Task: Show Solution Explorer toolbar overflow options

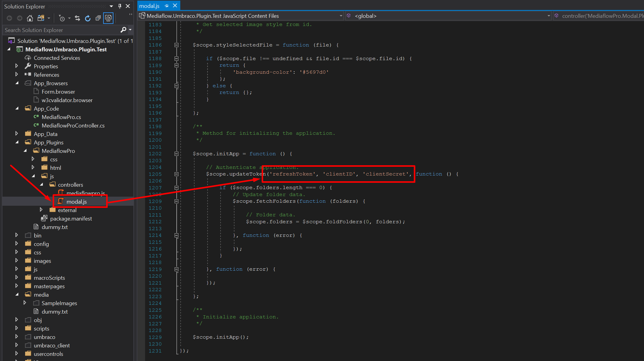Action: coord(131,15)
